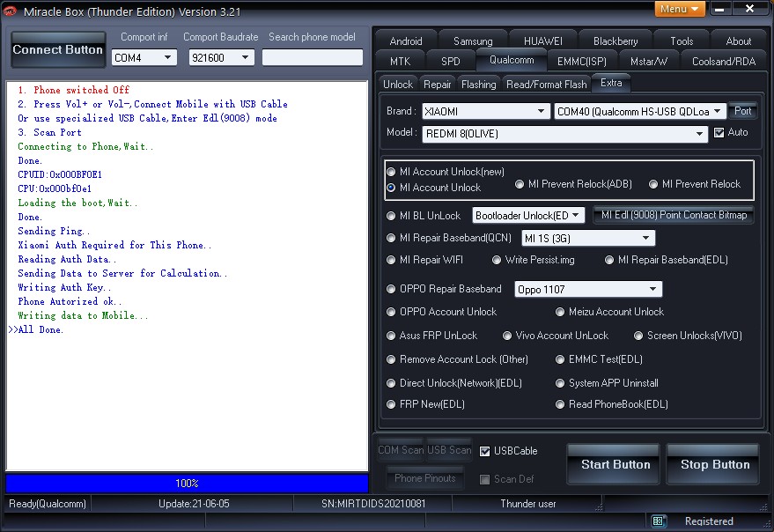774x532 pixels.
Task: Click the blue 100% progress bar
Action: point(187,483)
